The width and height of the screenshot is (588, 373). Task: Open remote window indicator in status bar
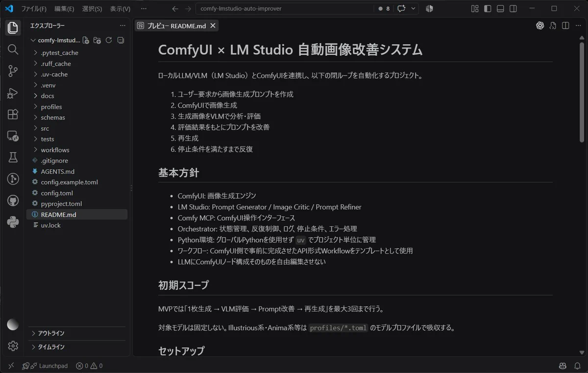(x=11, y=366)
